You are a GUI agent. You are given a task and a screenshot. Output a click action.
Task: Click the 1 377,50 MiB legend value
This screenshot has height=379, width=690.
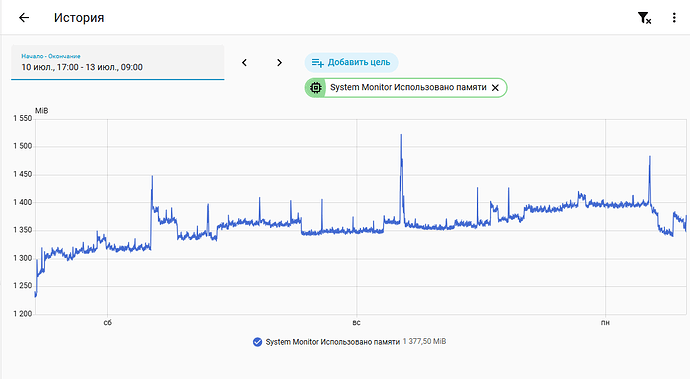click(x=424, y=342)
